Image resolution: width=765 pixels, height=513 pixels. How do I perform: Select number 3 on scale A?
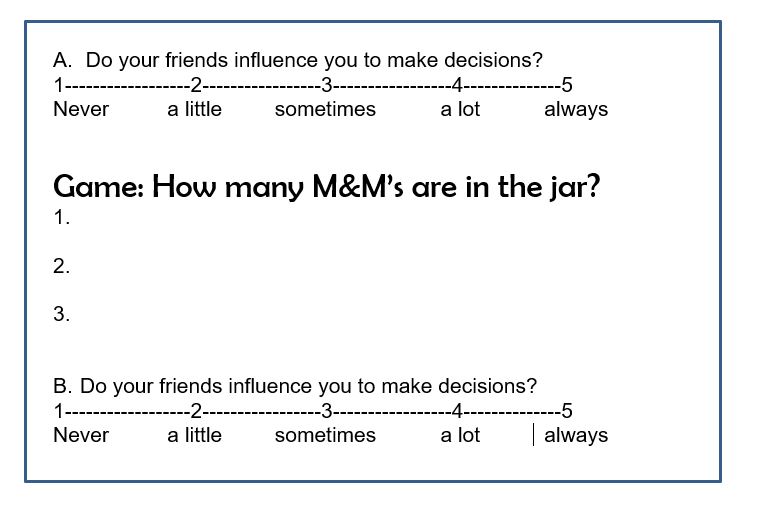[326, 85]
